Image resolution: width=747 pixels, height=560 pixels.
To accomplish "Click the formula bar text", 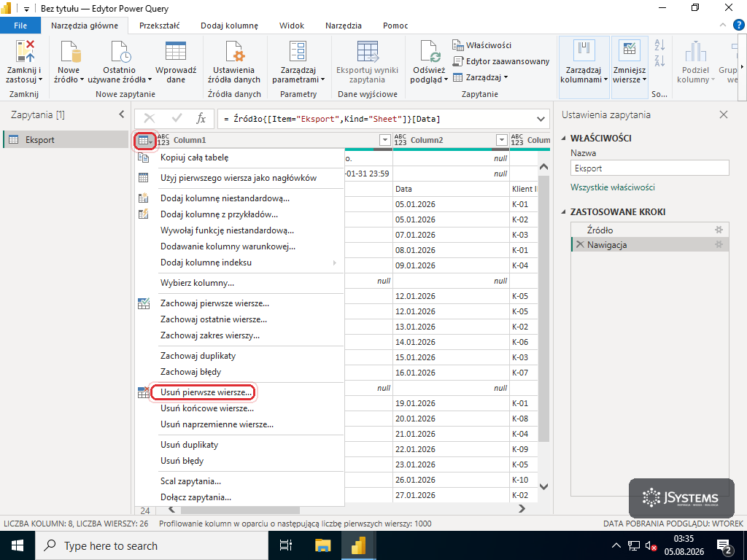I will pos(332,119).
